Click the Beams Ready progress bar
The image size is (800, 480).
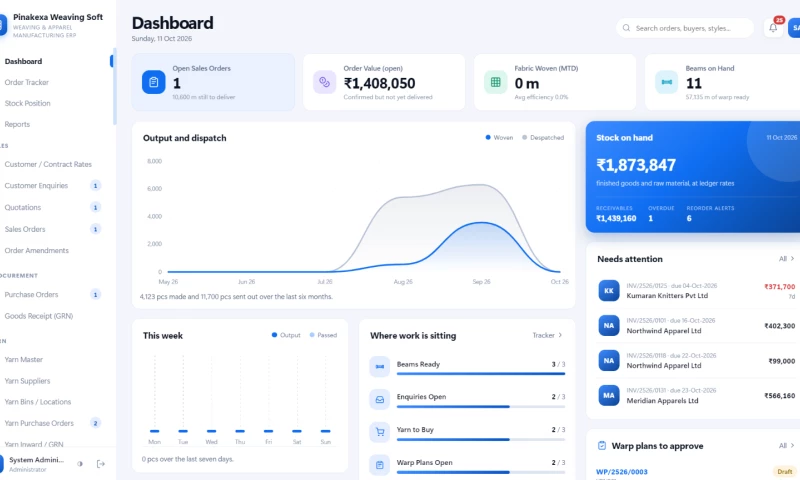point(481,374)
